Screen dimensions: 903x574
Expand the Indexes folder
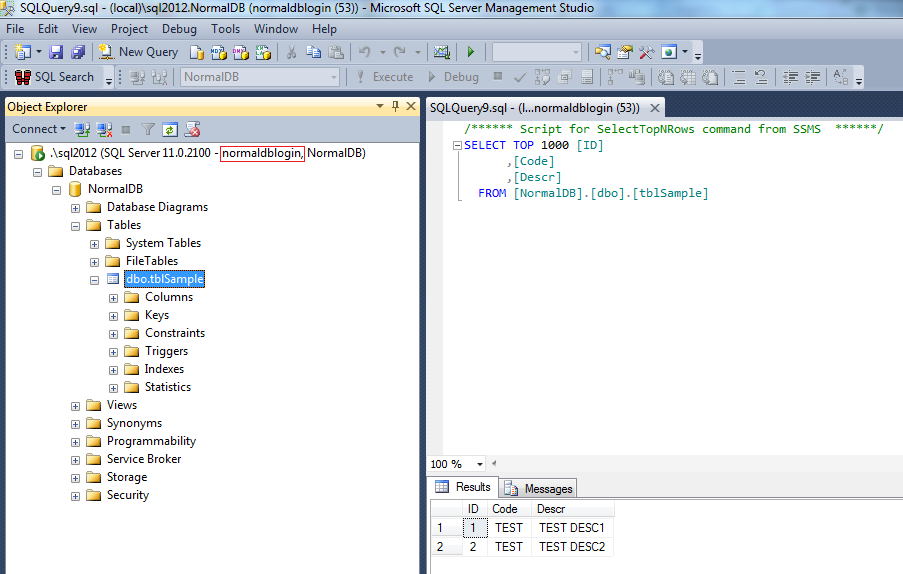(113, 370)
